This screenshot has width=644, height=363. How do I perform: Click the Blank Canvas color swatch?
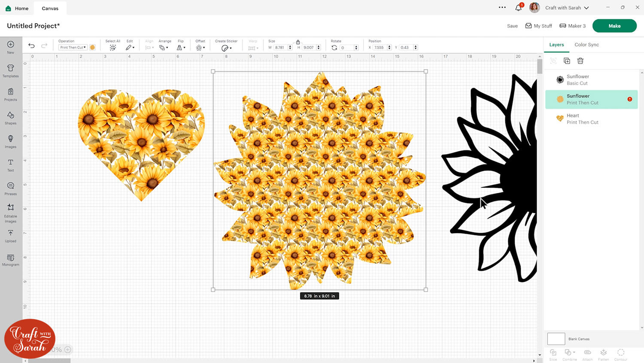pos(556,339)
